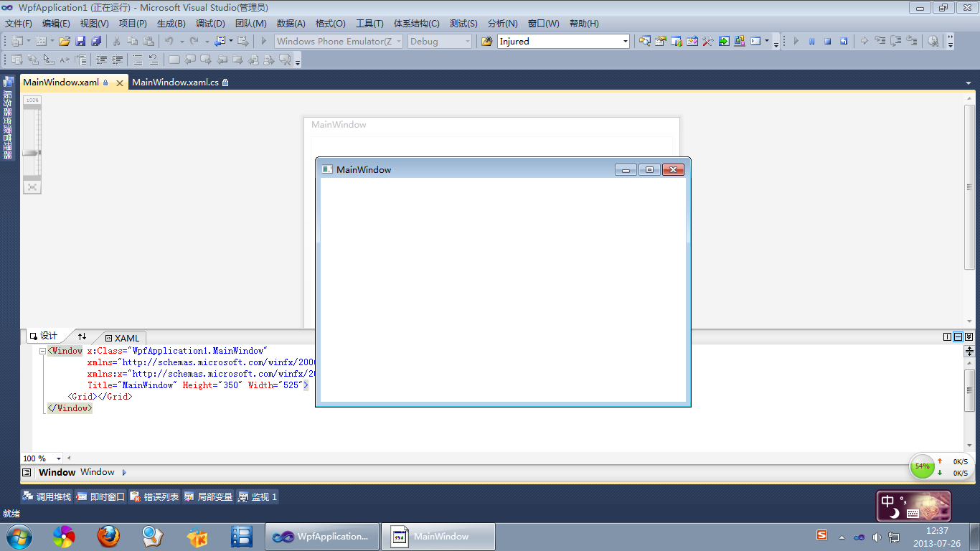The height and width of the screenshot is (551, 980).
Task: Click the Open File folder icon
Action: 65,42
